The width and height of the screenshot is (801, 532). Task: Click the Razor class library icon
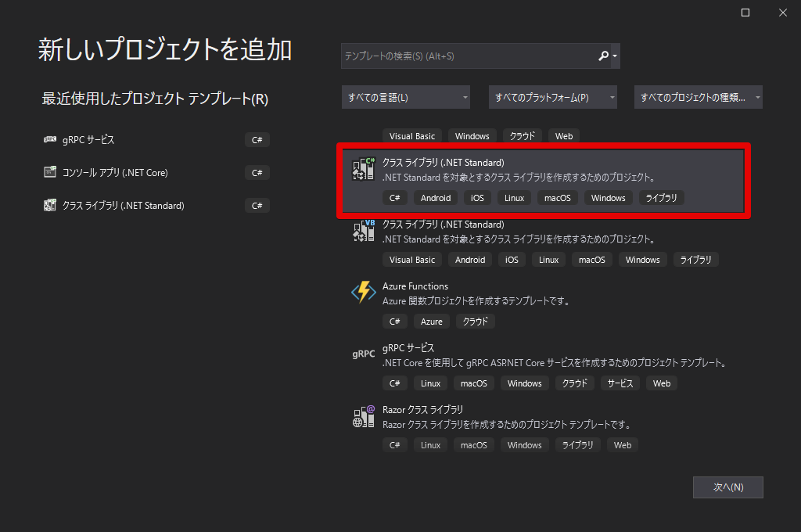[364, 416]
